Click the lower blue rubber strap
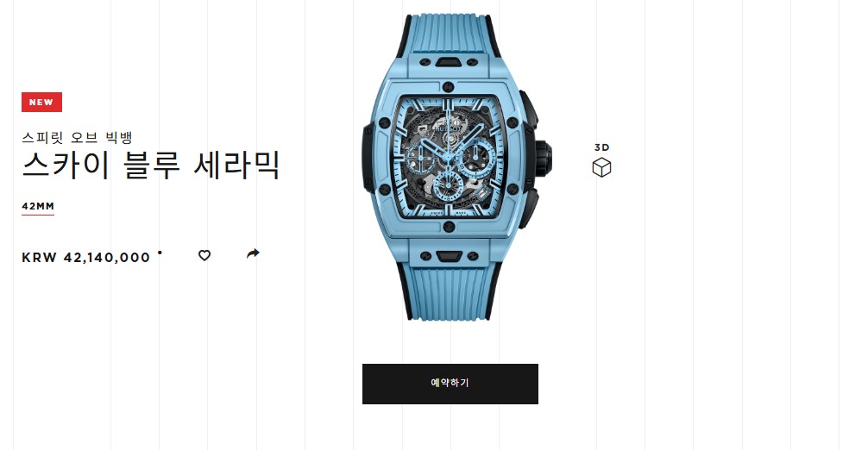Screen dimensions: 868x450 coord(450,291)
